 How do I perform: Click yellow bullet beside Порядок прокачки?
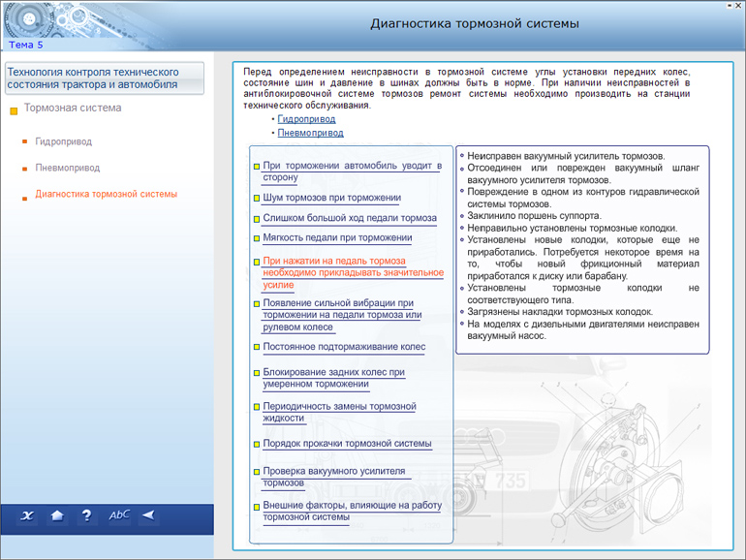point(257,445)
